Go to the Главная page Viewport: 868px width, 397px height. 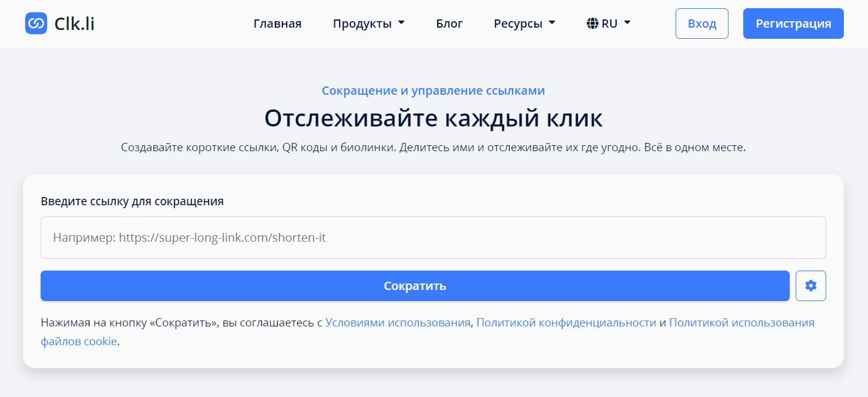pos(277,24)
